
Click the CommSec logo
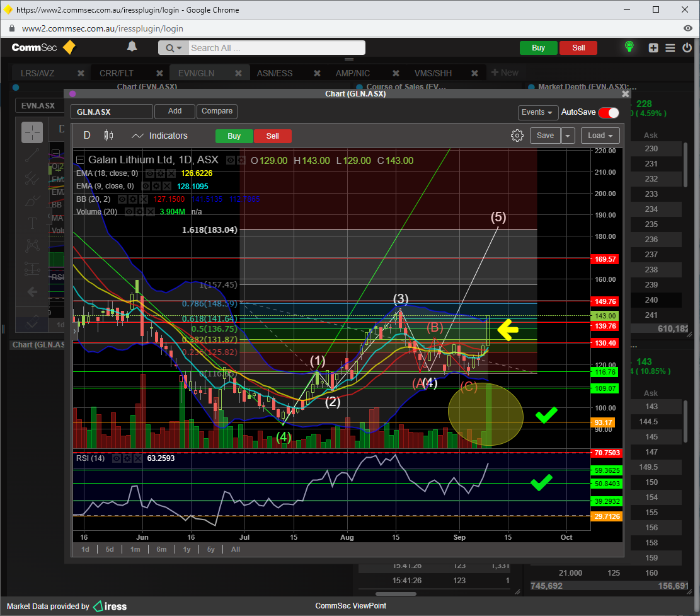43,47
